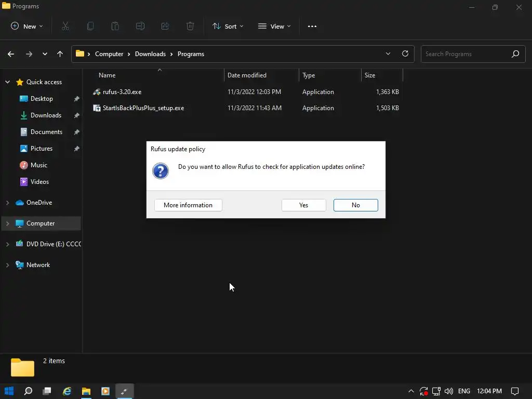Expand address bar history dropdown

[388, 54]
